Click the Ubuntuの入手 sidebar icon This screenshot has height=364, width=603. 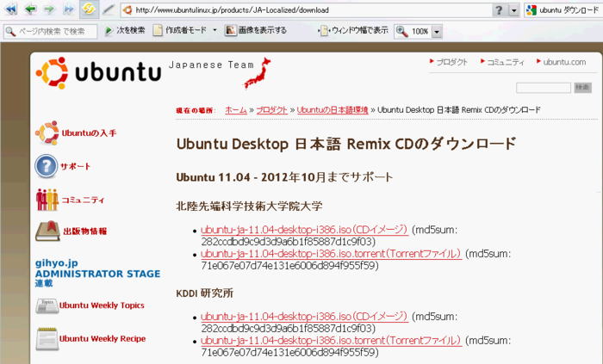[x=47, y=133]
